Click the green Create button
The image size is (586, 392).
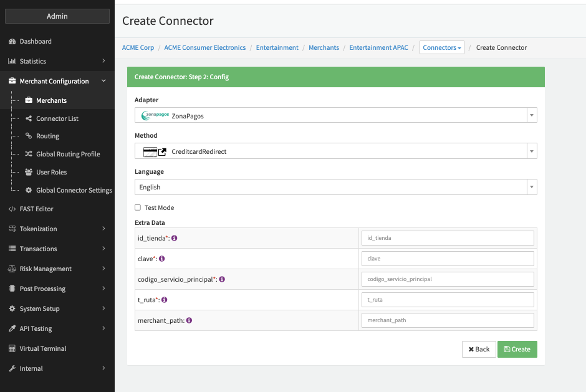(517, 349)
